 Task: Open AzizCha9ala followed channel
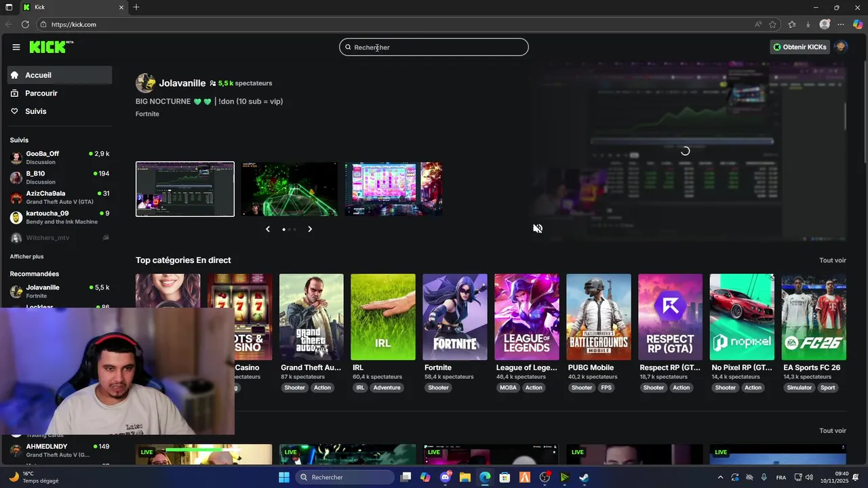coord(60,197)
